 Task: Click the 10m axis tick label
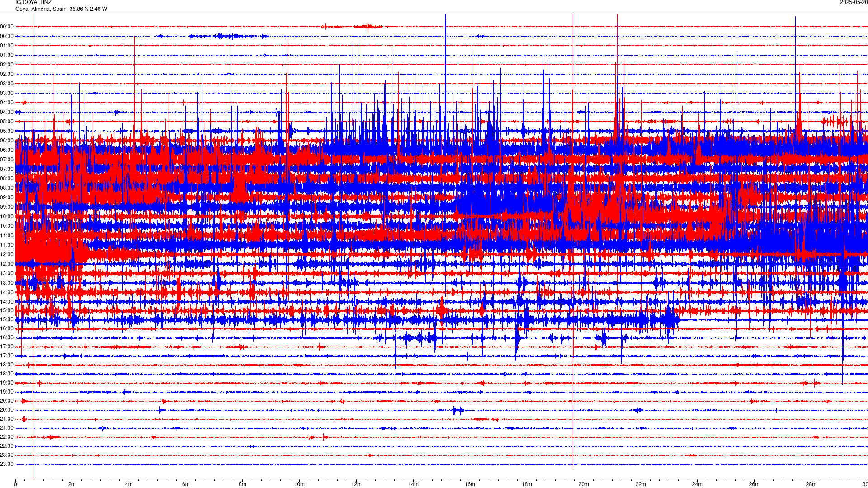coord(299,484)
